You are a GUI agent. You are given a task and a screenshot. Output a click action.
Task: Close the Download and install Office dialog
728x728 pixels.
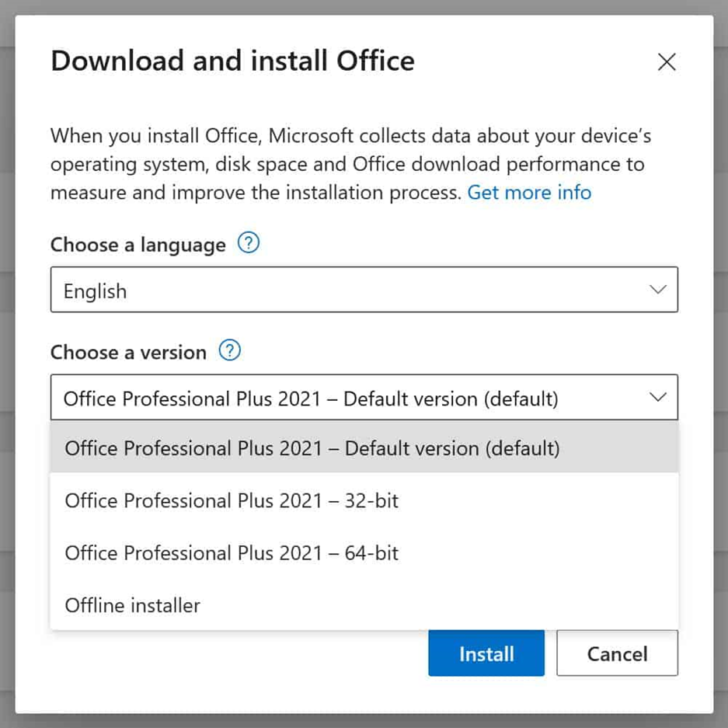tap(666, 62)
